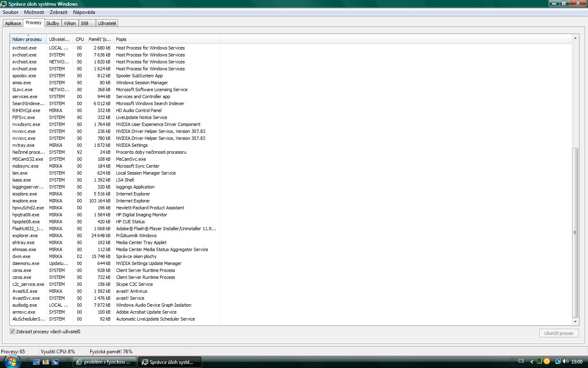Switch to the Služby tab
Image resolution: width=588 pixels, height=368 pixels.
(53, 23)
